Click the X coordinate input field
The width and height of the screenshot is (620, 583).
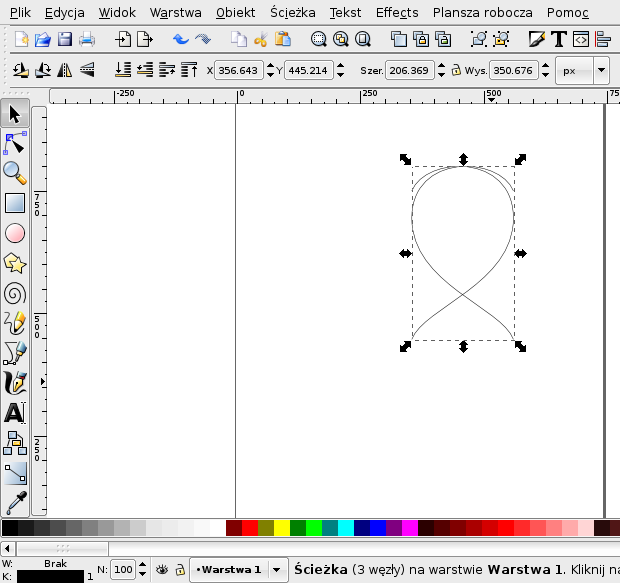240,71
